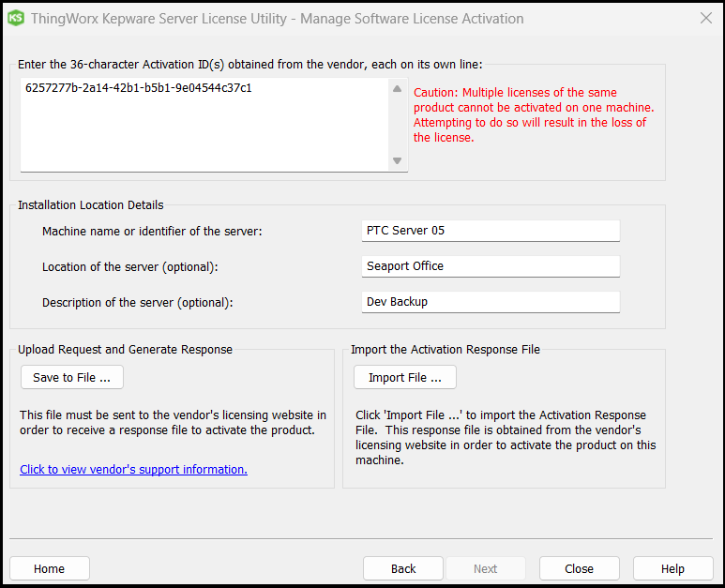Viewport: 725px width, 588px height.
Task: Click the Activation ID scrollbar track
Action: coord(397,125)
